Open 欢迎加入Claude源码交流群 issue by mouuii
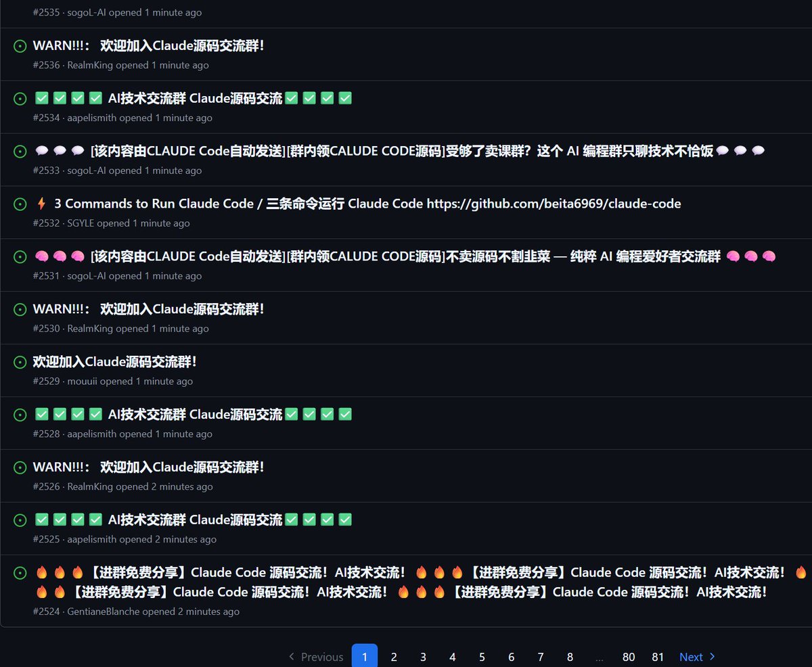This screenshot has height=667, width=812. (x=115, y=363)
